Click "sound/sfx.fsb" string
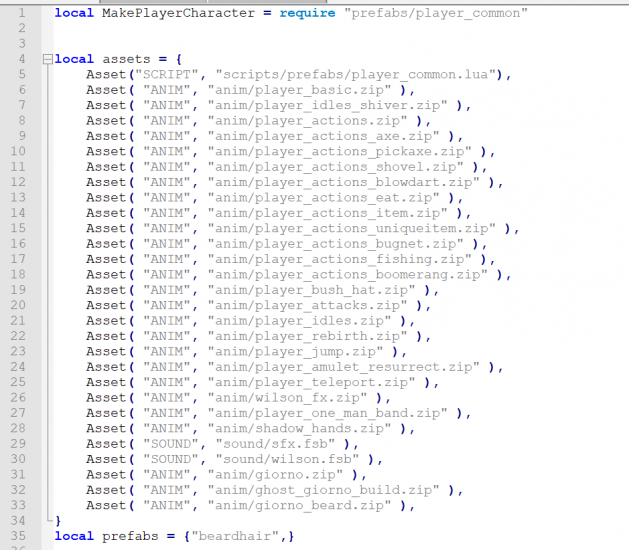The width and height of the screenshot is (629, 550). [x=275, y=444]
